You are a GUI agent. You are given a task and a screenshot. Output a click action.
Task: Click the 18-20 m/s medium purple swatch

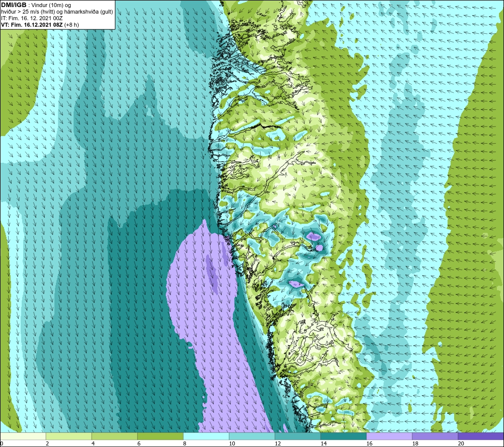(435, 436)
